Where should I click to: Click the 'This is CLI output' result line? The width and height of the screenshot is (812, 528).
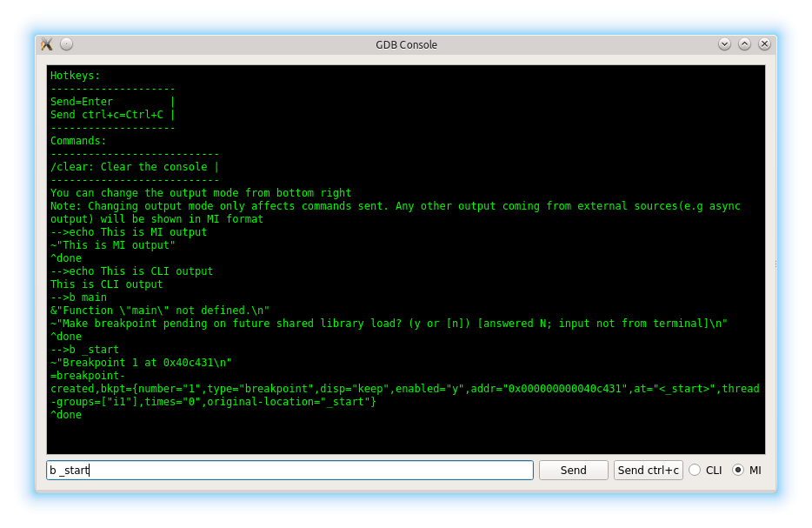(107, 284)
